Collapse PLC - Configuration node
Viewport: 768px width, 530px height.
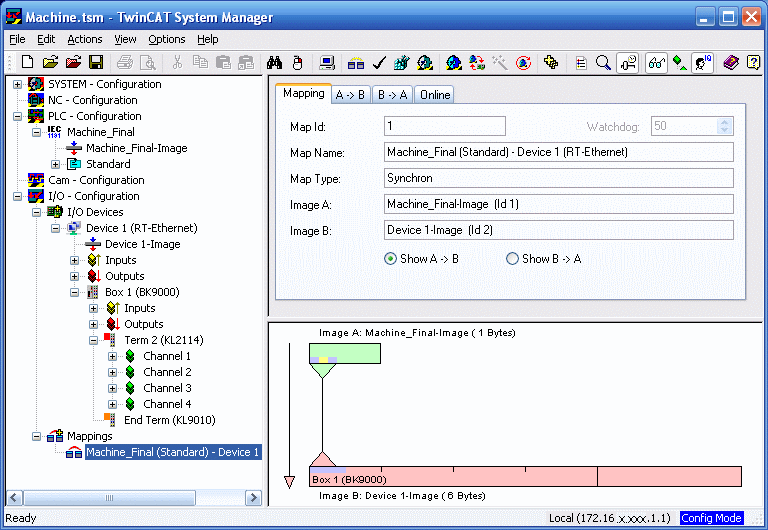coord(18,116)
